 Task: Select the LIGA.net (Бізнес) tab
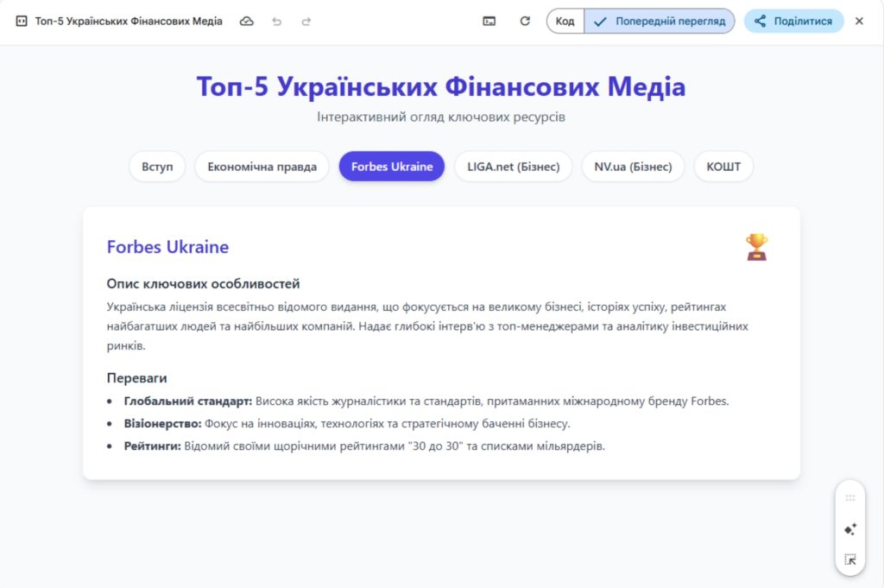click(513, 166)
